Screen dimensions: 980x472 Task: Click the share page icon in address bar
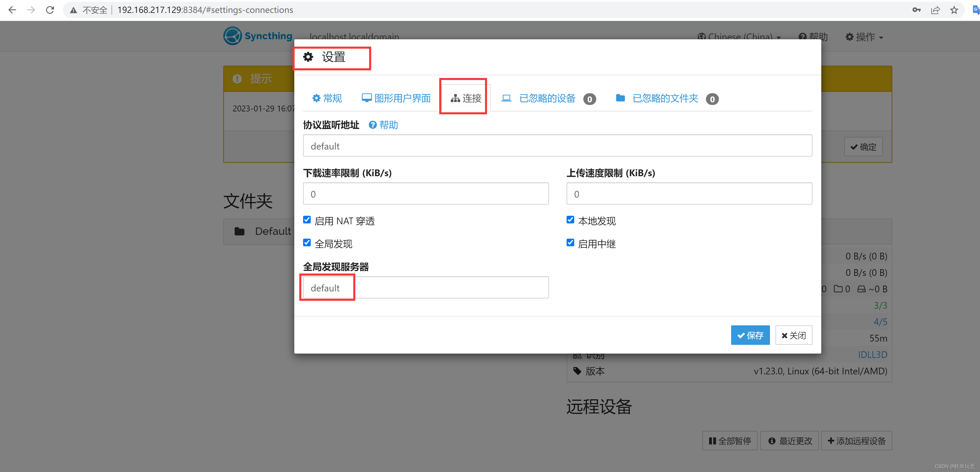[x=935, y=10]
